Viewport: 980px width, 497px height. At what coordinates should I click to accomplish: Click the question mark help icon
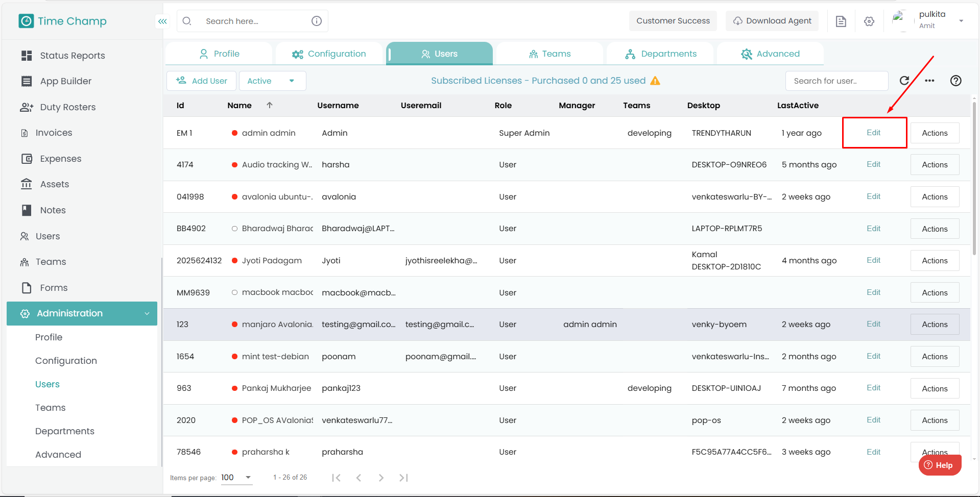point(955,81)
